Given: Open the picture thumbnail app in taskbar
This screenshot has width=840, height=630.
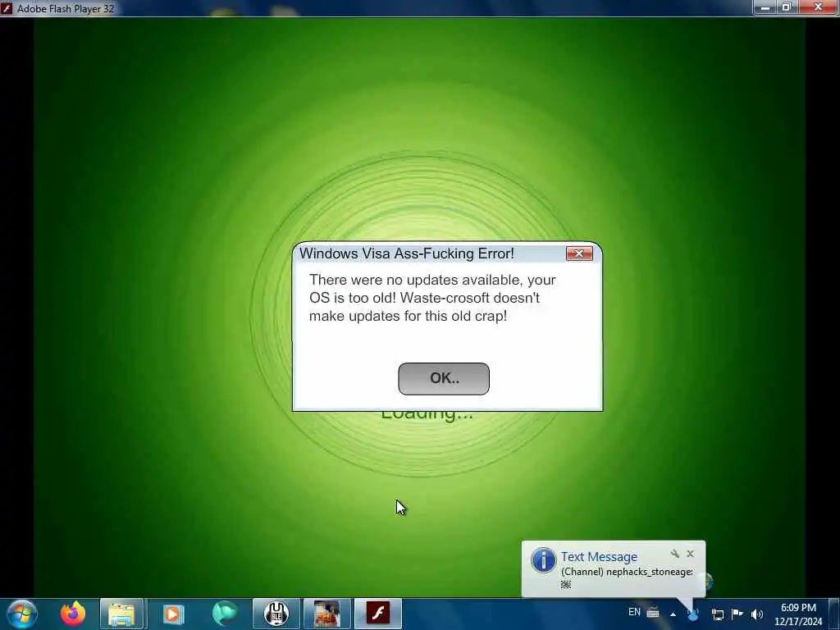Looking at the screenshot, I should tap(326, 614).
